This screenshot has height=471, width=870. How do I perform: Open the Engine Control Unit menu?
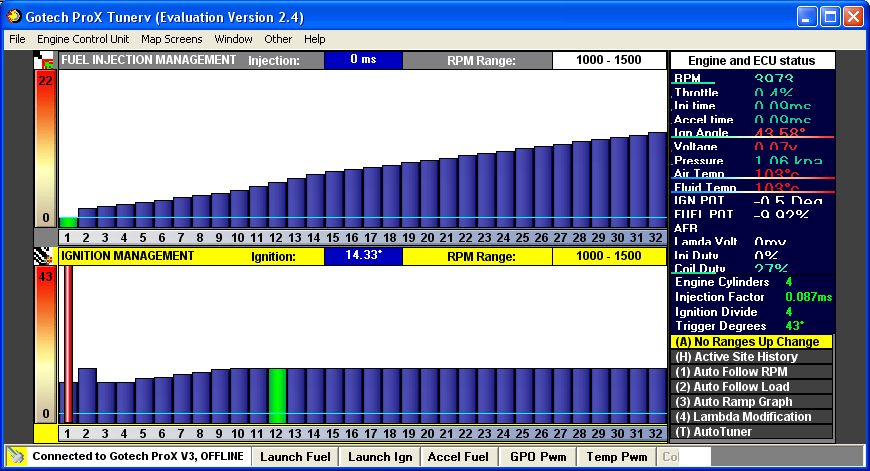point(83,39)
